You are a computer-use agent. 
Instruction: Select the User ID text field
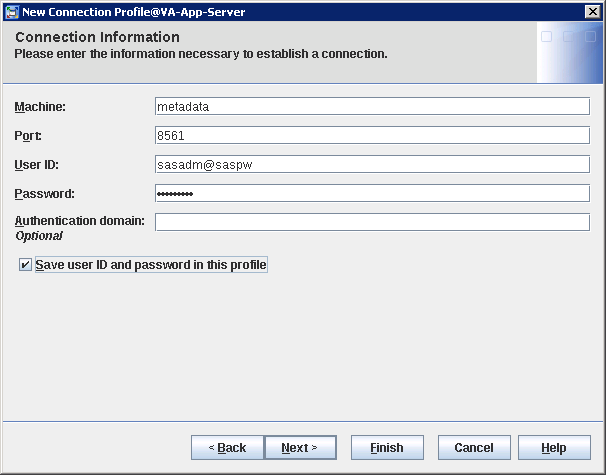point(372,164)
